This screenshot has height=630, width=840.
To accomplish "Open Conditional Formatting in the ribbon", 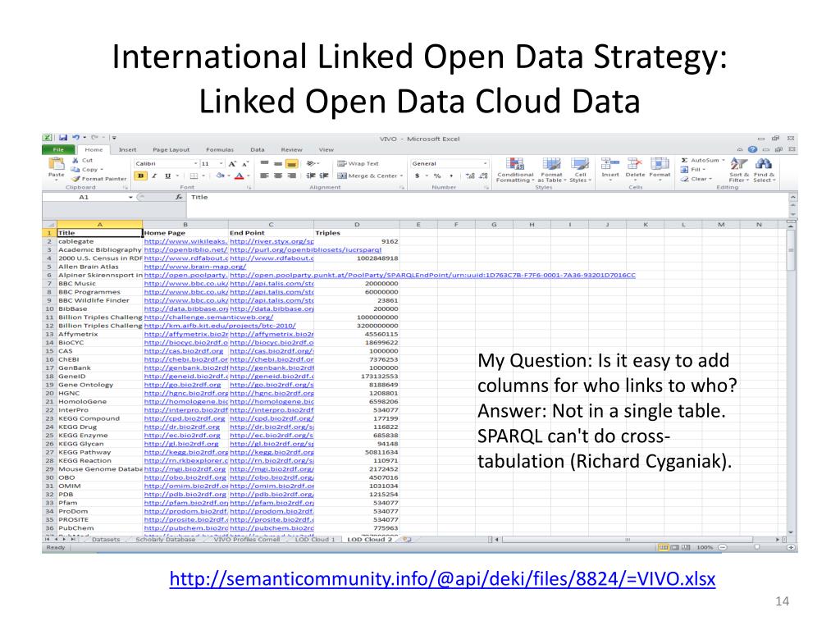I will coord(515,170).
